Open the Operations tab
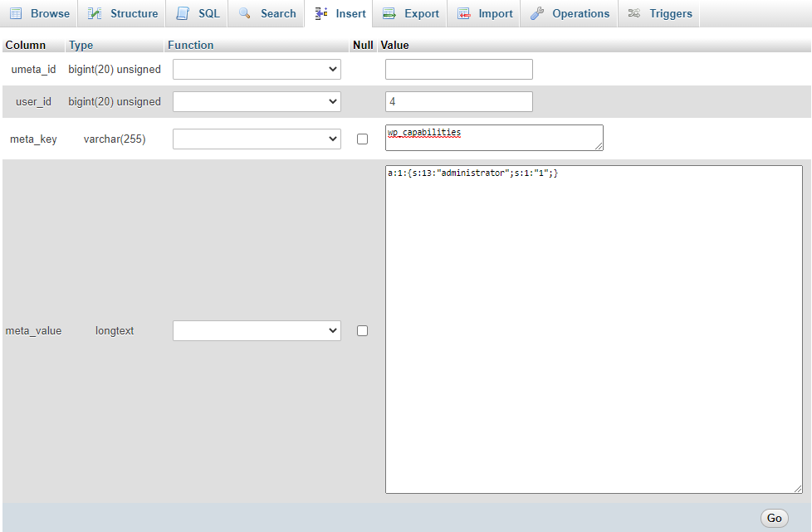The height and width of the screenshot is (532, 812). pyautogui.click(x=570, y=13)
